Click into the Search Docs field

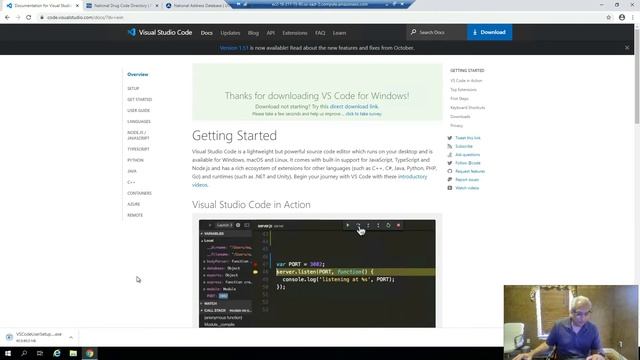tap(437, 32)
